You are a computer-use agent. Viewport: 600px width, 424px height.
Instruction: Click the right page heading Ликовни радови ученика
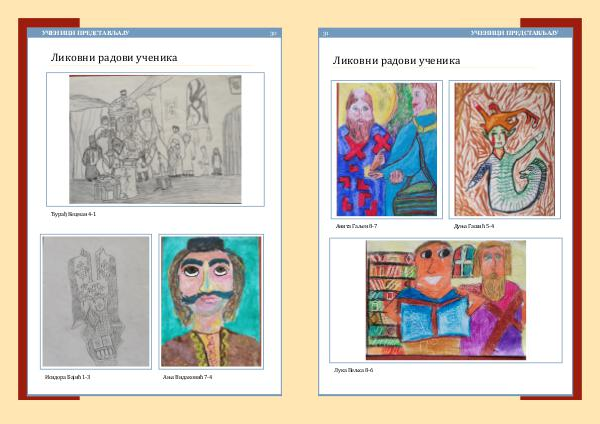[x=396, y=61]
